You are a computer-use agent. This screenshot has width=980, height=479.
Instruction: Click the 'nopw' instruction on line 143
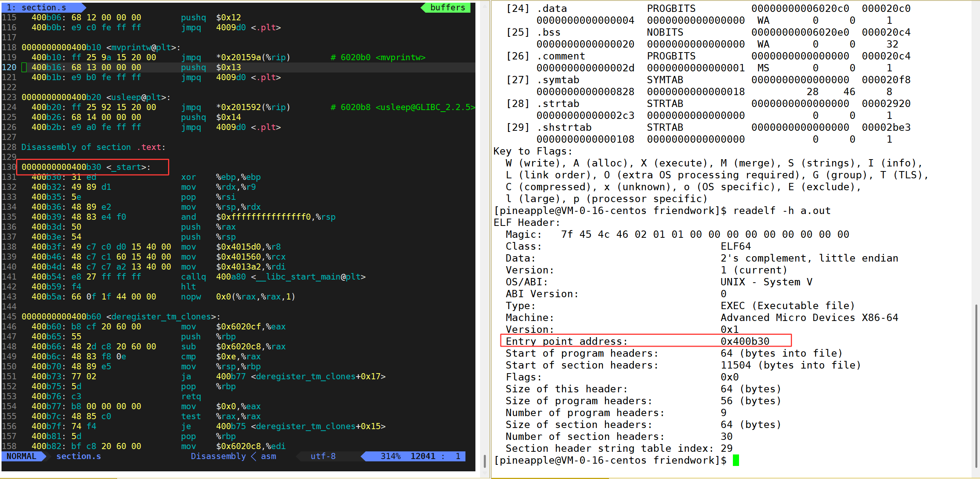click(191, 296)
